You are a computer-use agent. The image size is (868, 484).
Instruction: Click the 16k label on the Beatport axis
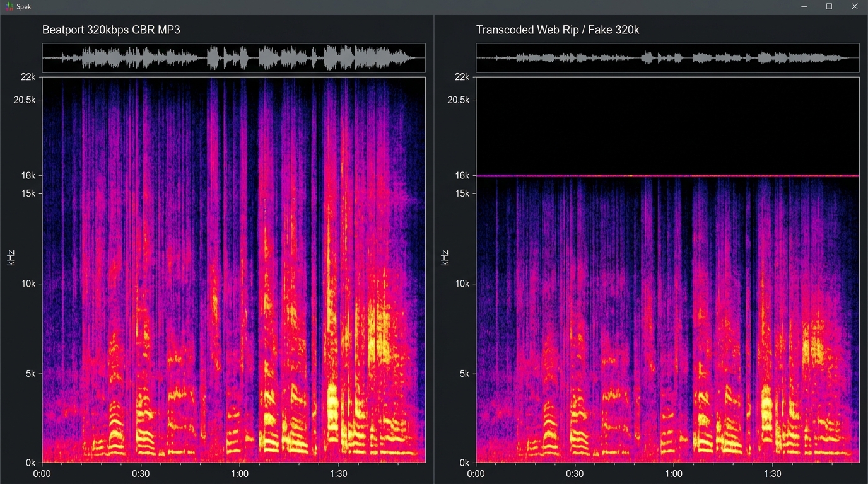[30, 176]
